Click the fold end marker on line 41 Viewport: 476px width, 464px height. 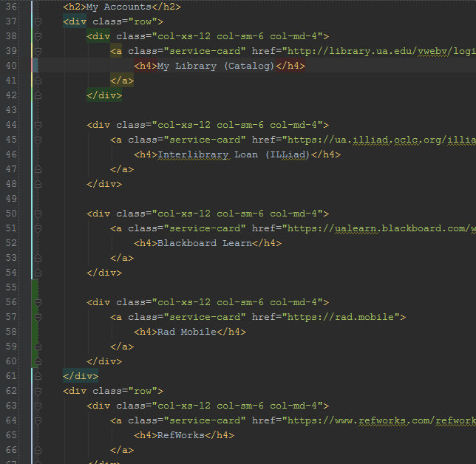(38, 81)
